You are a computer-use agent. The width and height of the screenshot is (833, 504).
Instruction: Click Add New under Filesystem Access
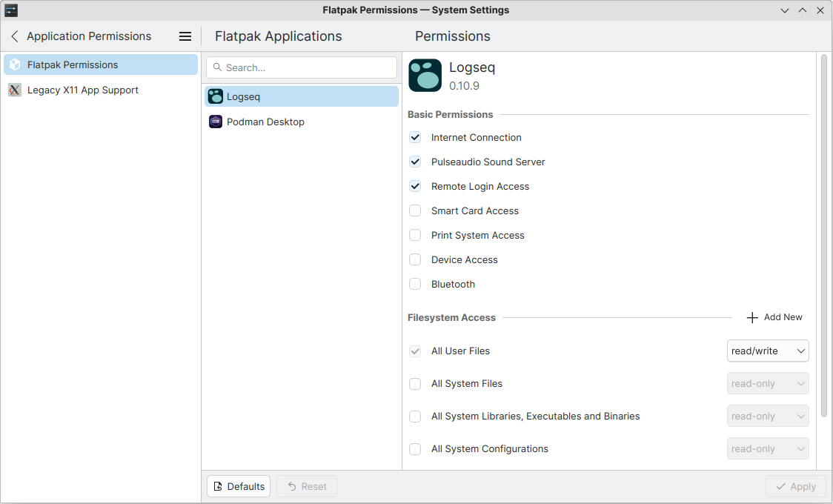(774, 317)
